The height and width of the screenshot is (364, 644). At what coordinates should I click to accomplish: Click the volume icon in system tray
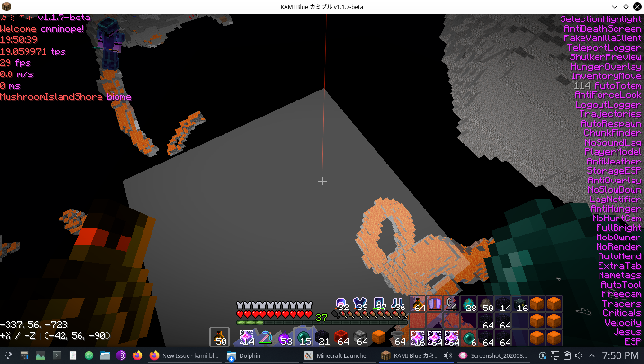click(578, 355)
